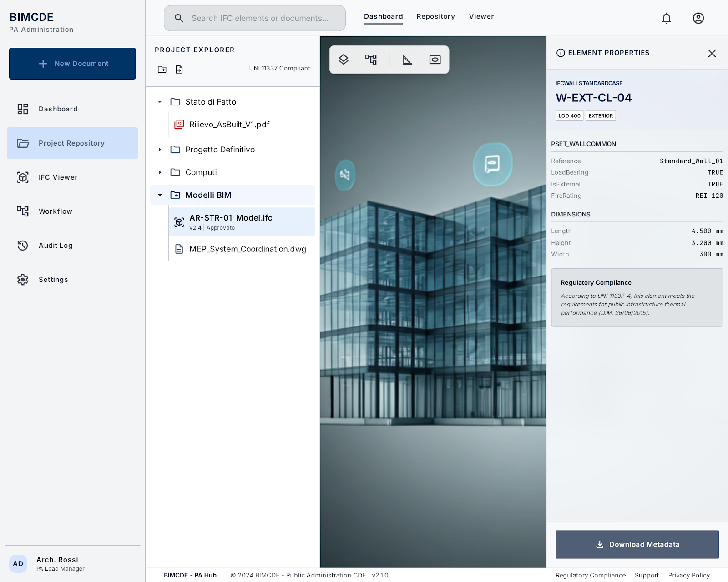Viewport: 728px width, 582px height.
Task: Click the AD user avatar
Action: pyautogui.click(x=18, y=564)
